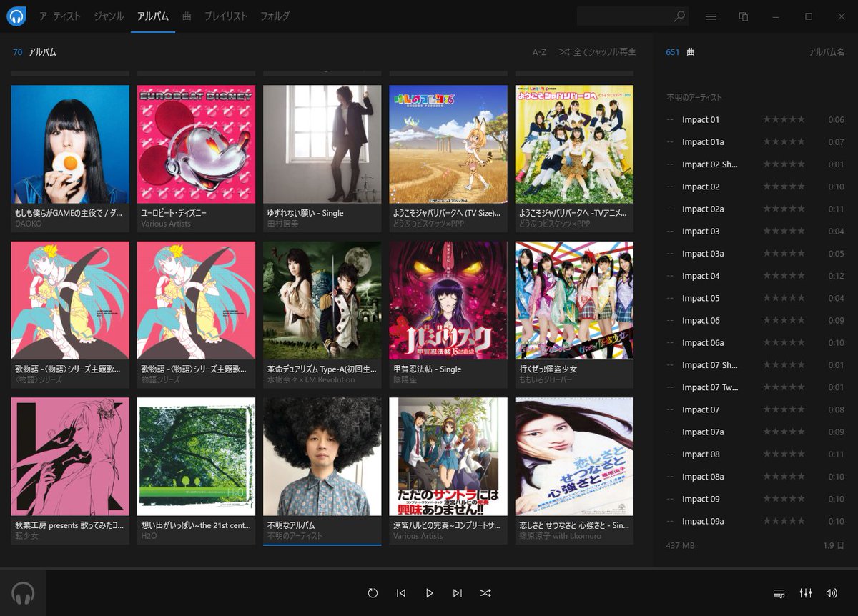Select the アルバム tab
This screenshot has width=858, height=616.
coord(153,16)
